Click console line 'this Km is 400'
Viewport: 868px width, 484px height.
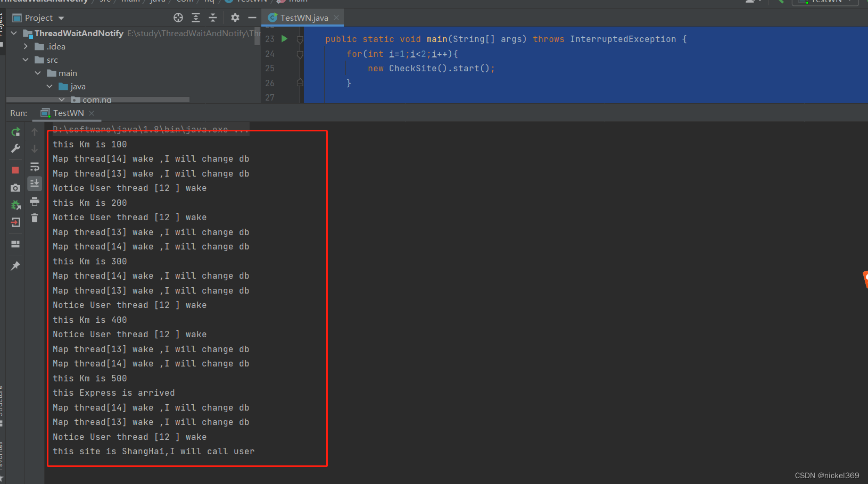pos(90,320)
